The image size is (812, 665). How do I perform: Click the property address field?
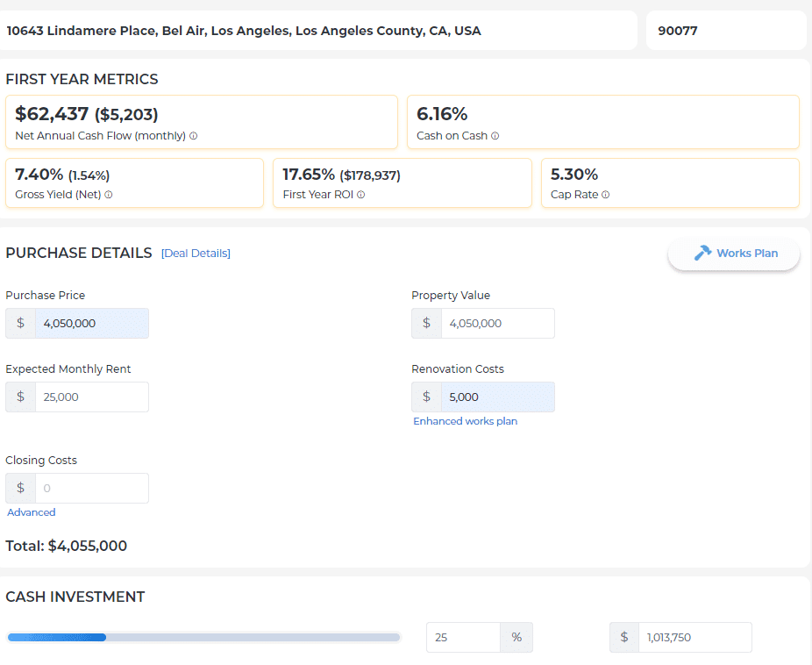[317, 31]
